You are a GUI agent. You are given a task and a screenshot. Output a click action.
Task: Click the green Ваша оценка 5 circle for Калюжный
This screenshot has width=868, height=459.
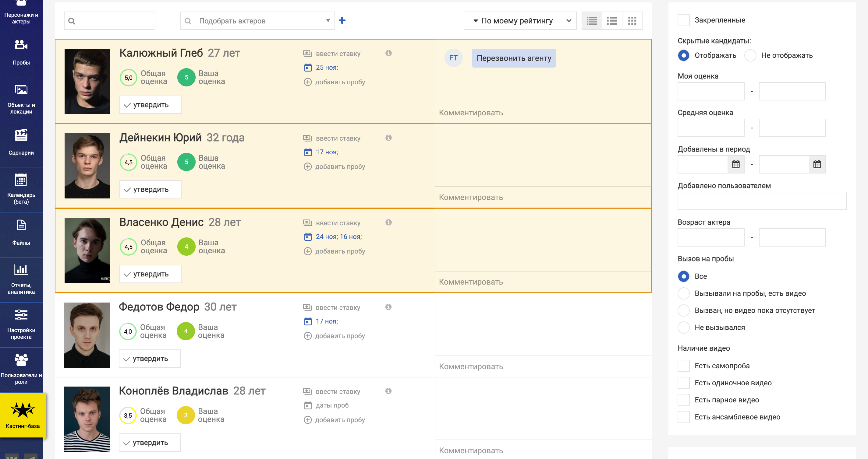click(x=186, y=77)
